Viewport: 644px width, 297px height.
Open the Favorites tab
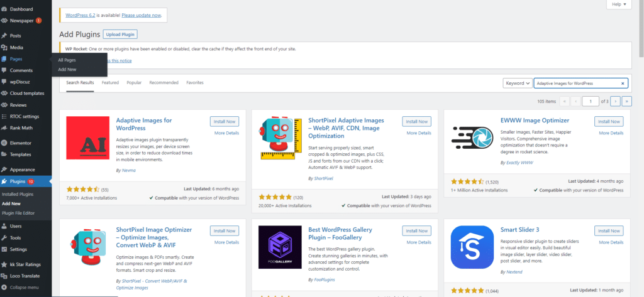195,82
